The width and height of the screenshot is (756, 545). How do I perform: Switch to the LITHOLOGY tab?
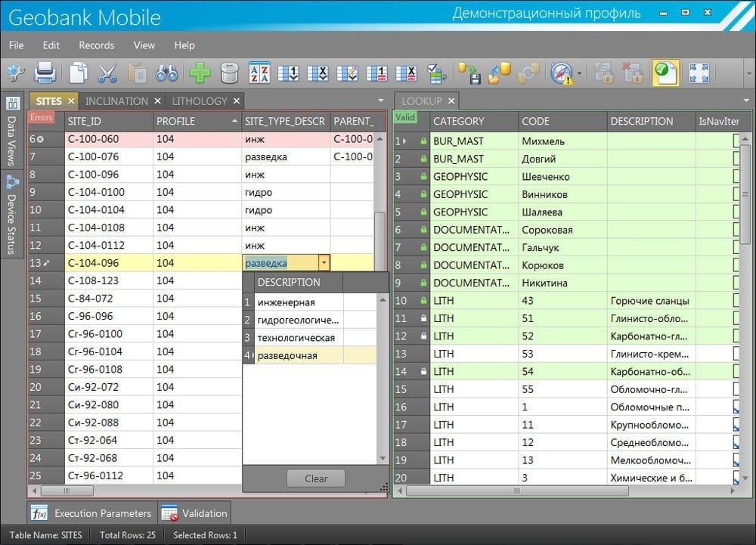click(199, 101)
